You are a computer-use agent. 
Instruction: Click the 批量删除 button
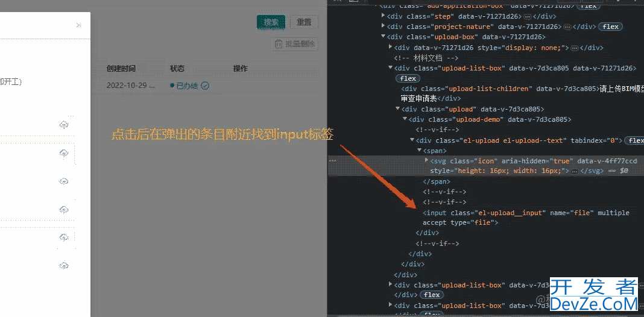point(294,44)
